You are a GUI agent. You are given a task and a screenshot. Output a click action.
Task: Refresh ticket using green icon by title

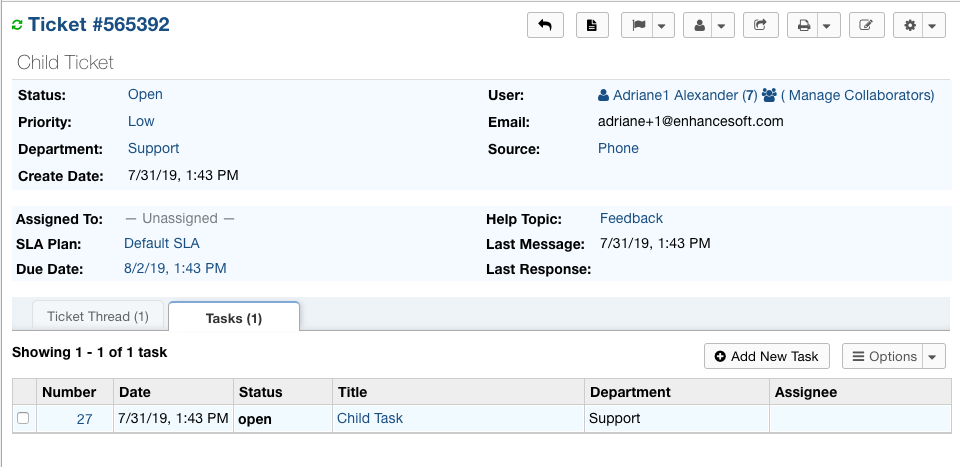click(x=17, y=25)
